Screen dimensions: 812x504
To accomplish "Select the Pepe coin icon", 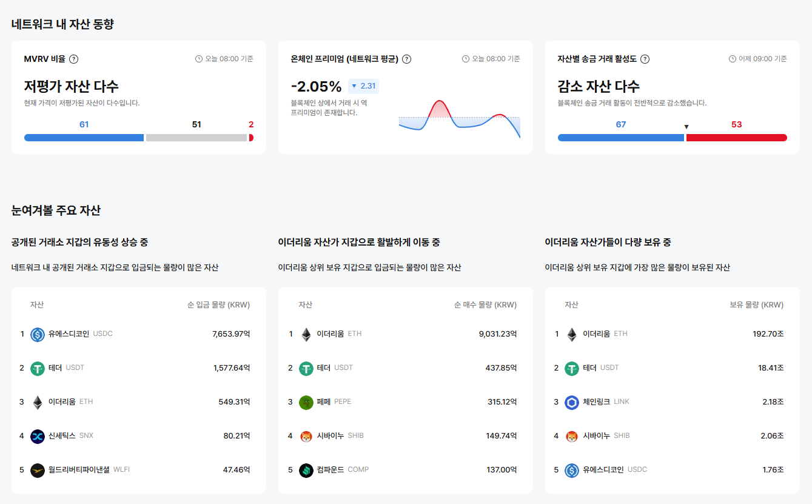I will (306, 402).
